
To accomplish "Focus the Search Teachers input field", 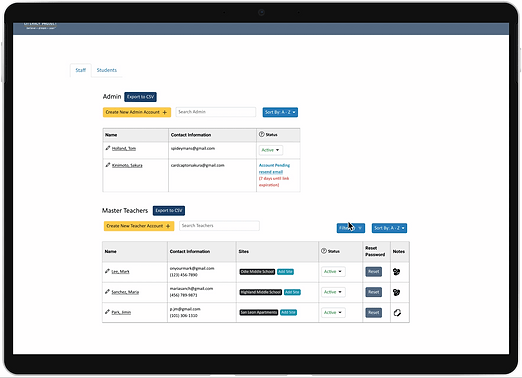I will point(219,226).
